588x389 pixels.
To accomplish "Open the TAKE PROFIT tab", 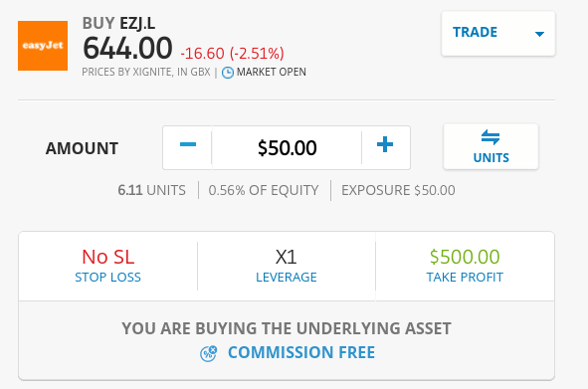I will point(465,278).
